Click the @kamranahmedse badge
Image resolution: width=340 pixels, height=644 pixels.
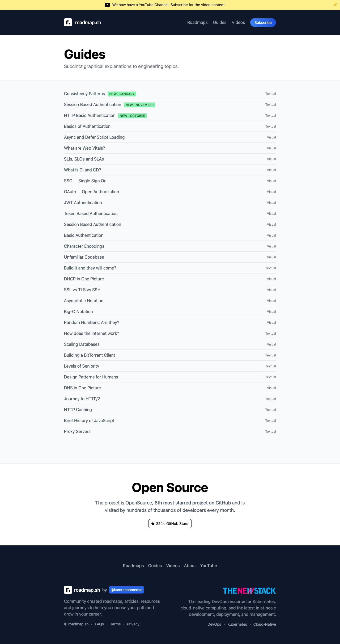click(126, 590)
